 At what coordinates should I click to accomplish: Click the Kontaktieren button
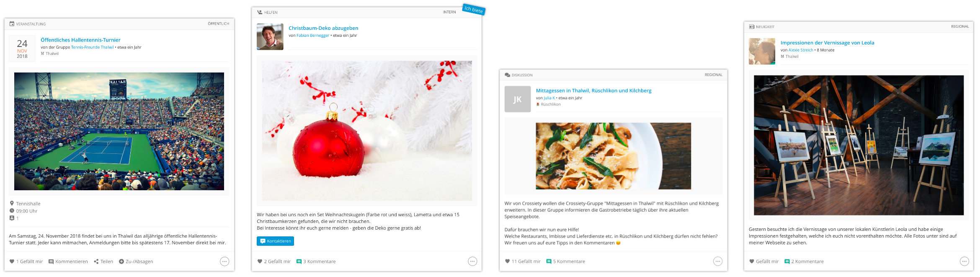coord(275,241)
